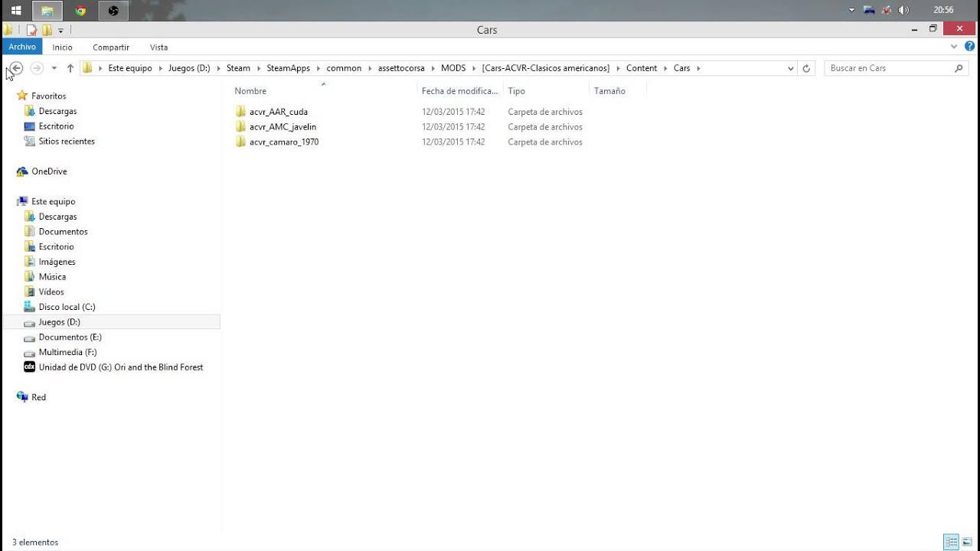Expand the arrow after MODS breadcrumb

pos(475,68)
